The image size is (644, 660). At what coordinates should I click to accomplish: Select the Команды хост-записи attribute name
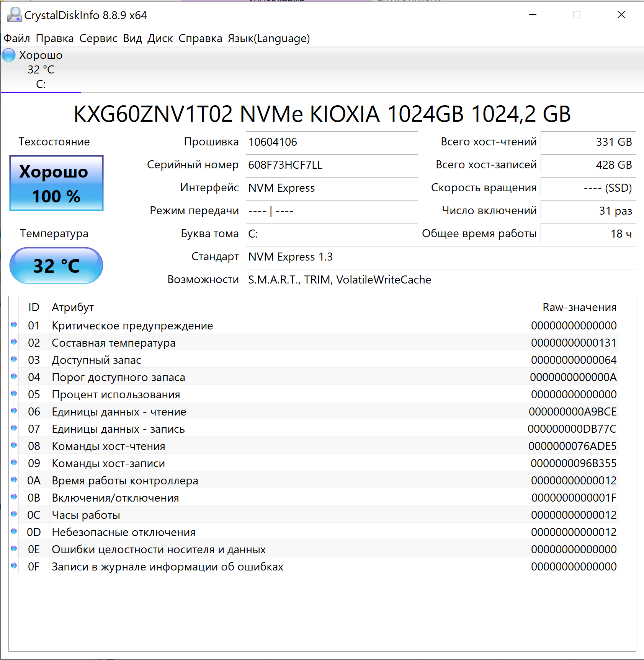click(108, 463)
